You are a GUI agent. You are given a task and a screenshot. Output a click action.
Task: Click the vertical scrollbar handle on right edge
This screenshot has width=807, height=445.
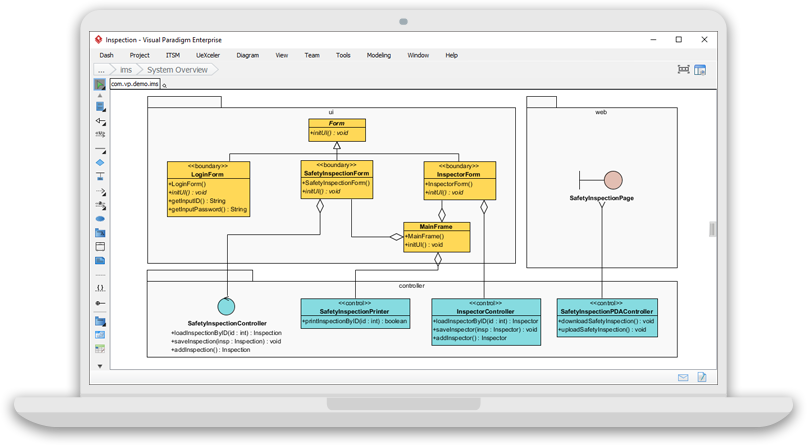712,229
